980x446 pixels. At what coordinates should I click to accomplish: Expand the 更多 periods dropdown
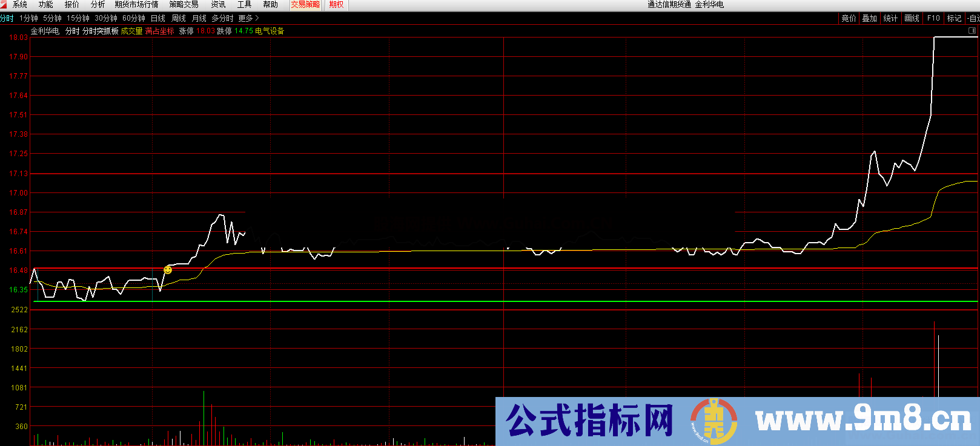click(248, 19)
